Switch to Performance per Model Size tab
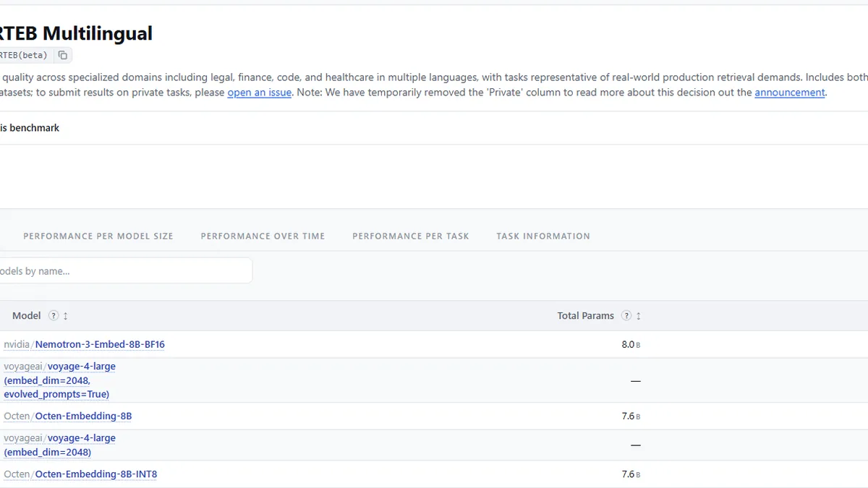Image resolution: width=868 pixels, height=488 pixels. (x=98, y=236)
